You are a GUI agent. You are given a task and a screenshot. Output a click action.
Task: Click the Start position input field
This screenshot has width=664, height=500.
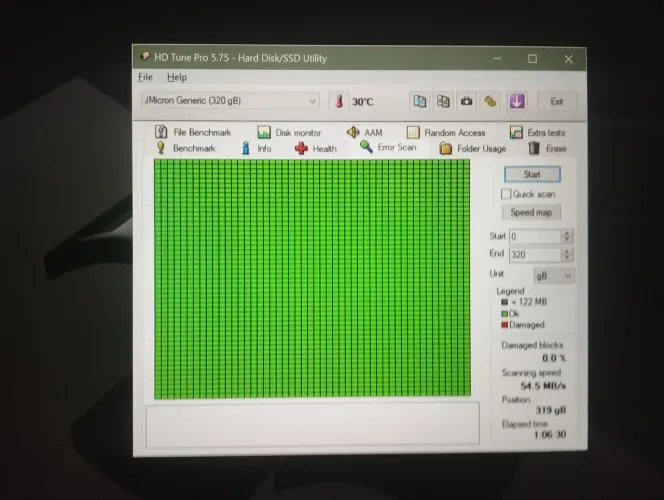point(535,236)
